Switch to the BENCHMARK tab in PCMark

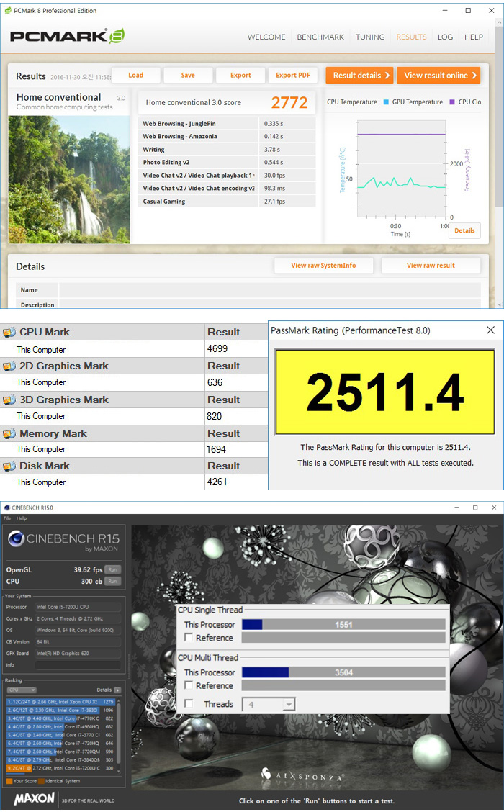(320, 37)
